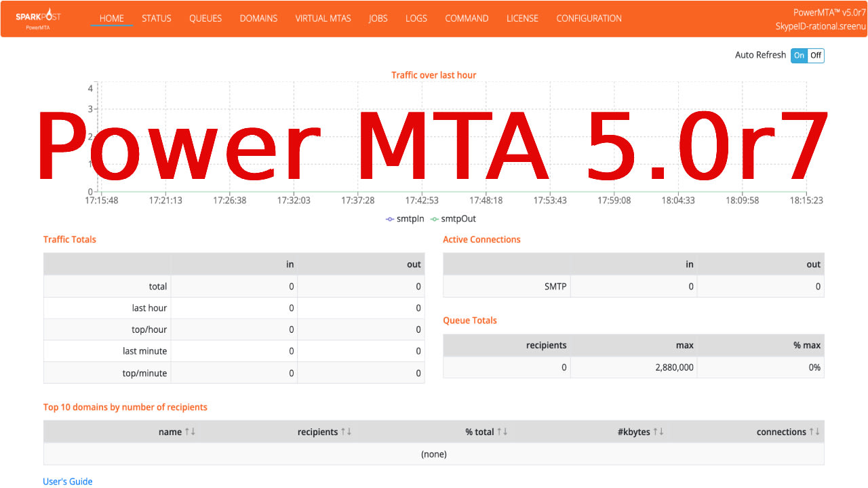This screenshot has width=868, height=488.
Task: Toggle smtpIn series in chart legend
Action: click(x=405, y=219)
